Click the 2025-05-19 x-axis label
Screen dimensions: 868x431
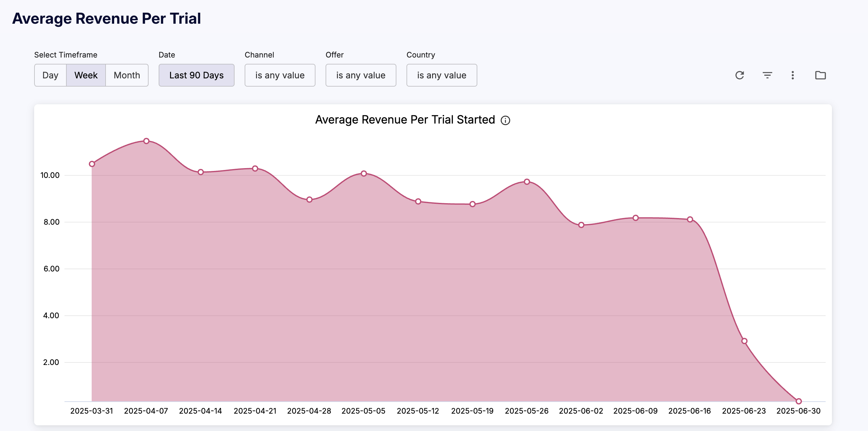[473, 411]
